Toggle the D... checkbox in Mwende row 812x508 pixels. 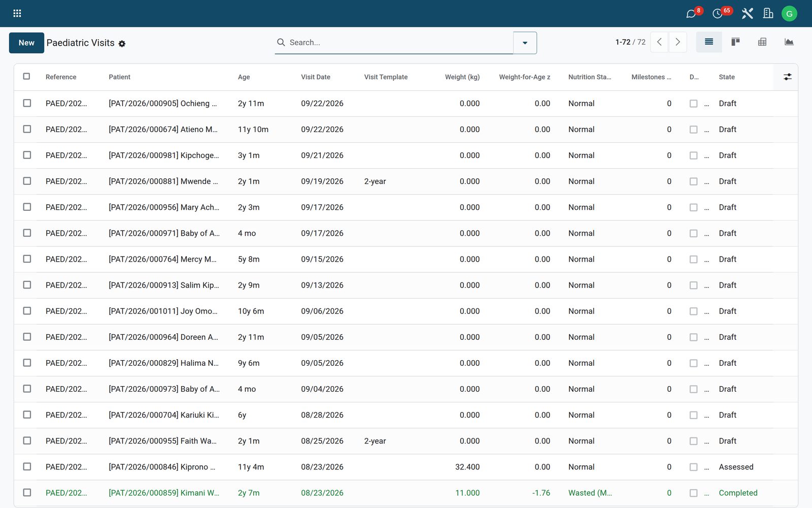point(693,181)
